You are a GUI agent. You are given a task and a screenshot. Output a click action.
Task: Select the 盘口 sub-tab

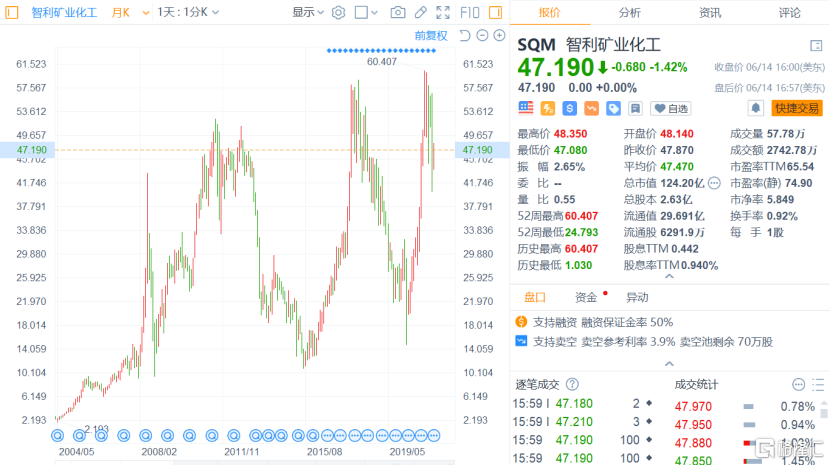click(x=535, y=298)
